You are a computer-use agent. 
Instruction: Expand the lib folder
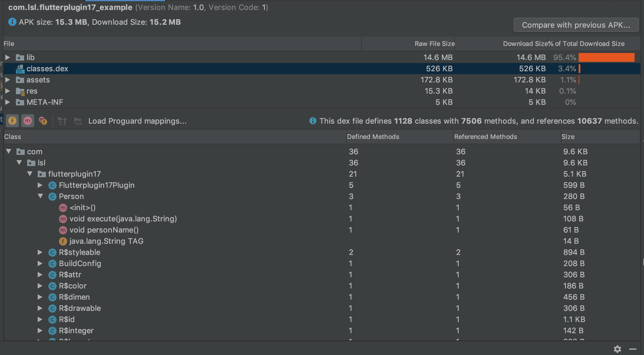pos(8,57)
